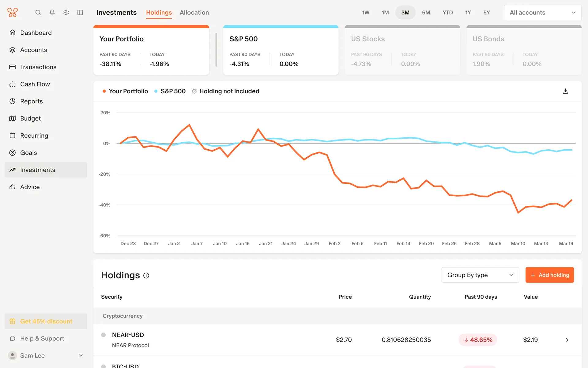Download chart data with download icon

pos(565,91)
